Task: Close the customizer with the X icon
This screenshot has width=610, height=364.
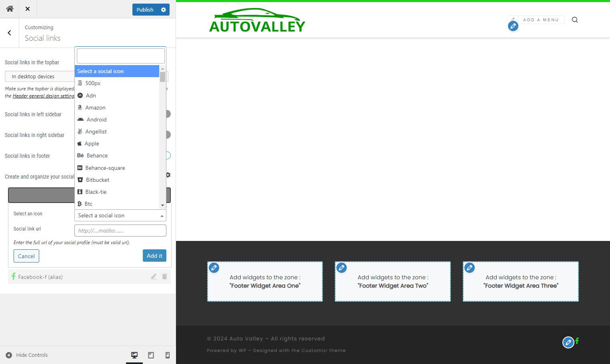Action: click(28, 9)
